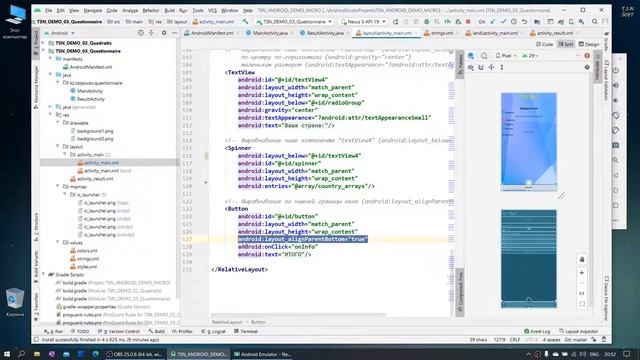Open the File menu
Screen dimensions: 640x360
tap(49, 10)
